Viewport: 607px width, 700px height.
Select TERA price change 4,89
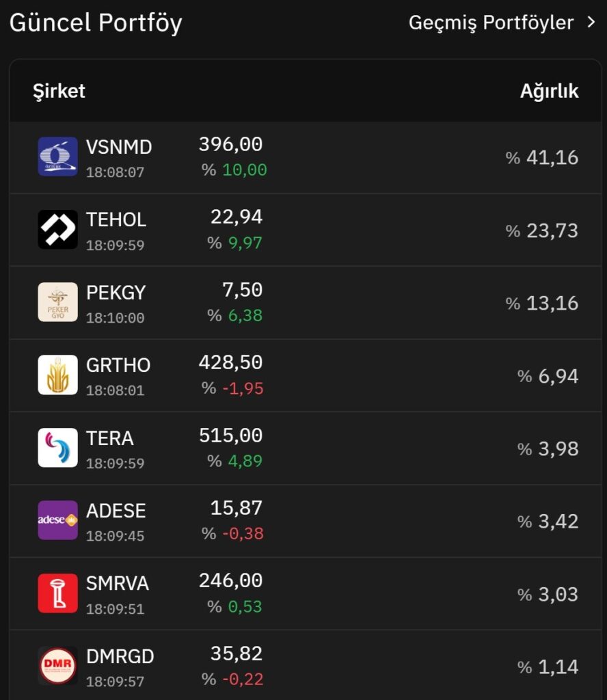245,461
